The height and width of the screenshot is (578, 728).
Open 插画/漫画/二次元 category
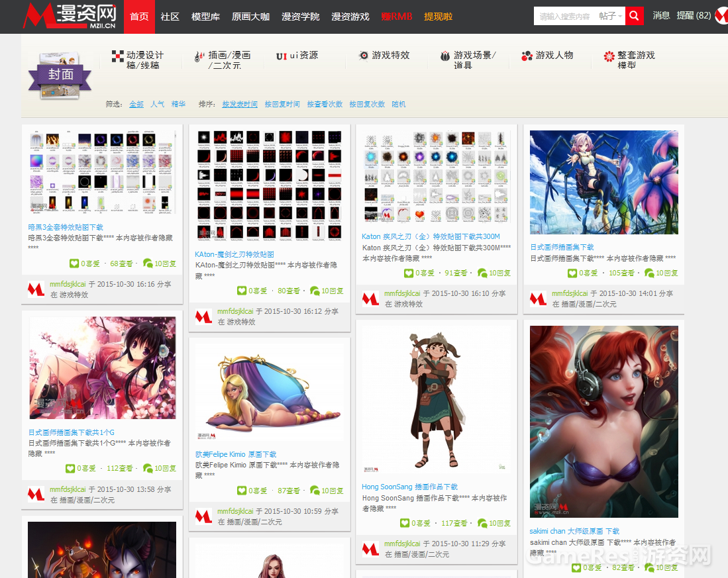coord(223,60)
